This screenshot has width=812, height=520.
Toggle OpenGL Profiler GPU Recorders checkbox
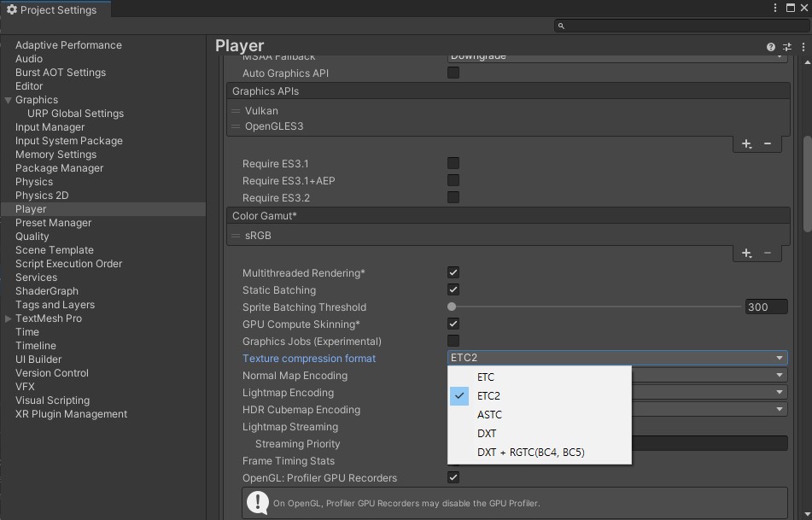pos(453,477)
